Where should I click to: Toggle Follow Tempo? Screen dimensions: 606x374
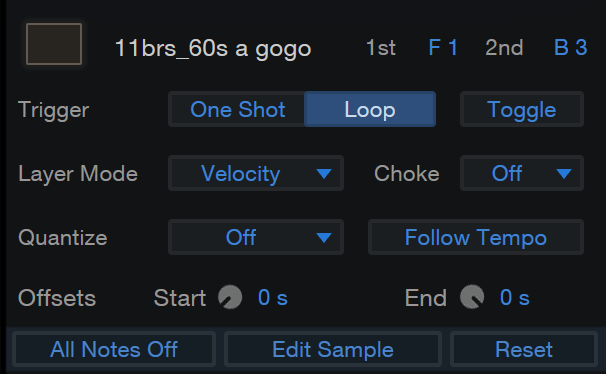[476, 237]
